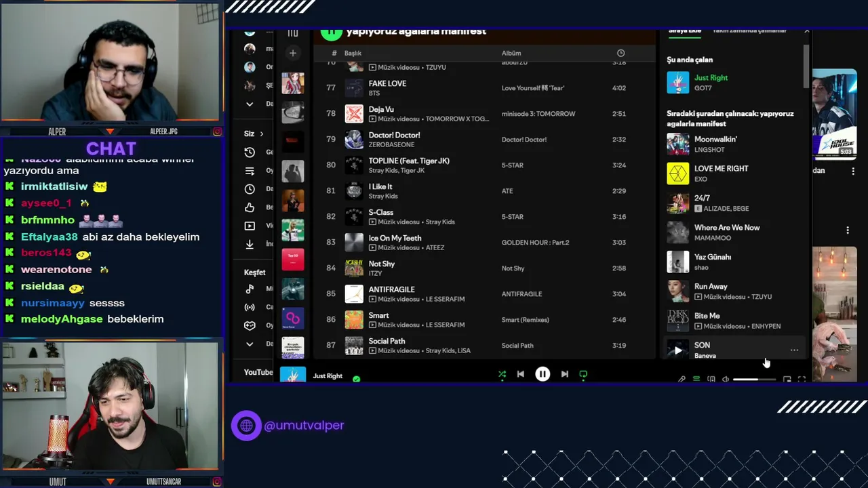Toggle repeat mode in the player bar
The height and width of the screenshot is (488, 868).
click(583, 374)
